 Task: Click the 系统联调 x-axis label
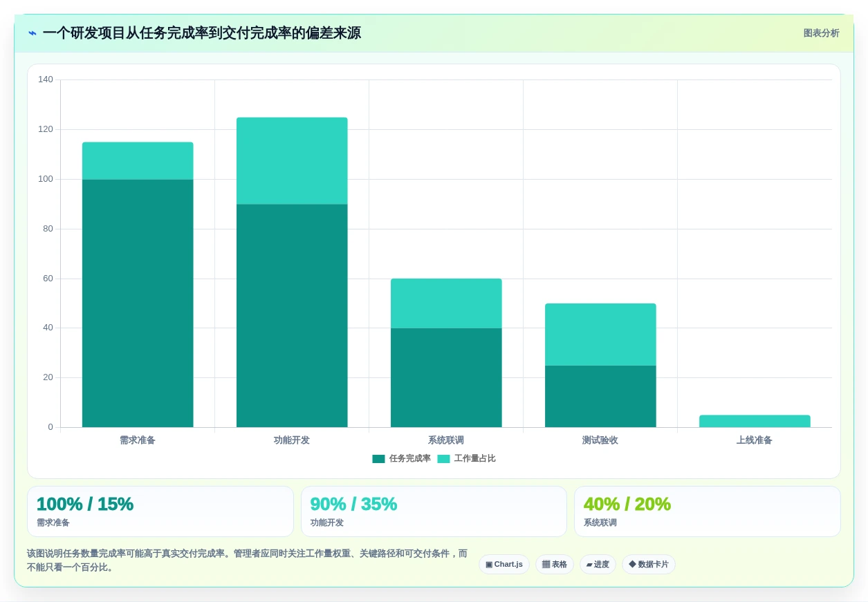[x=446, y=440]
